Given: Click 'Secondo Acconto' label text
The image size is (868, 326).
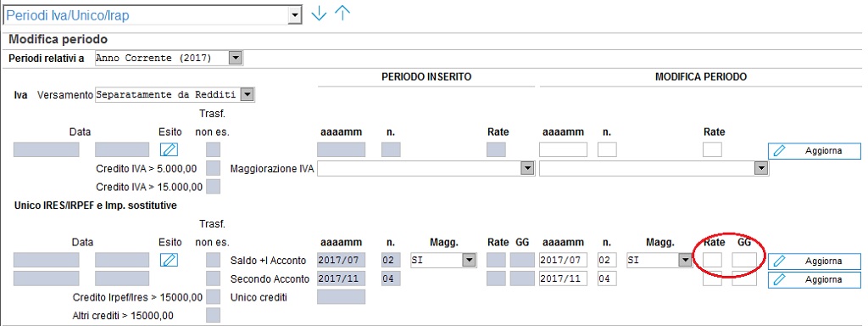Looking at the screenshot, I should (270, 278).
